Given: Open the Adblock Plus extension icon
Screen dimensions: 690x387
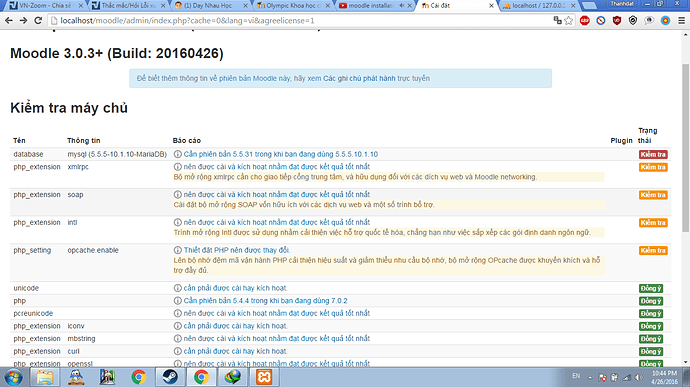Looking at the screenshot, I should [x=584, y=21].
